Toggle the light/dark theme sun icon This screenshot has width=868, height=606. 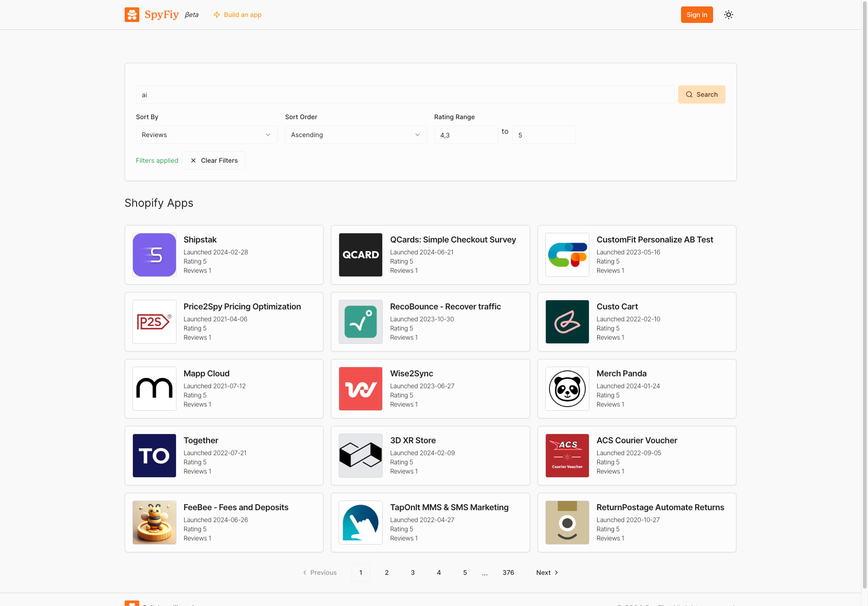(729, 15)
